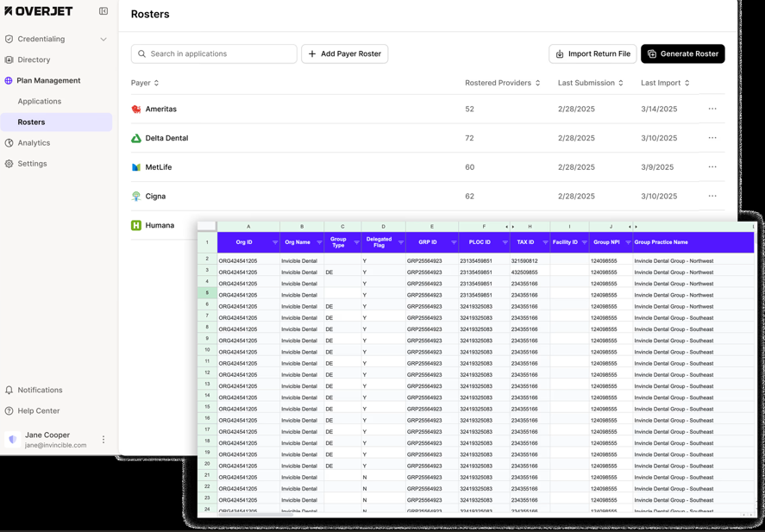
Task: Click the Directory icon in sidebar
Action: pos(9,60)
